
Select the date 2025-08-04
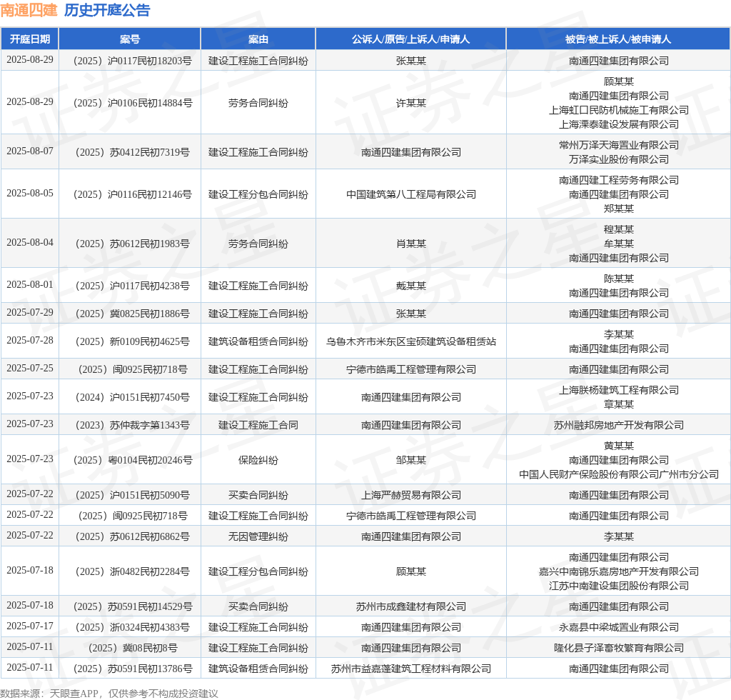coord(30,243)
